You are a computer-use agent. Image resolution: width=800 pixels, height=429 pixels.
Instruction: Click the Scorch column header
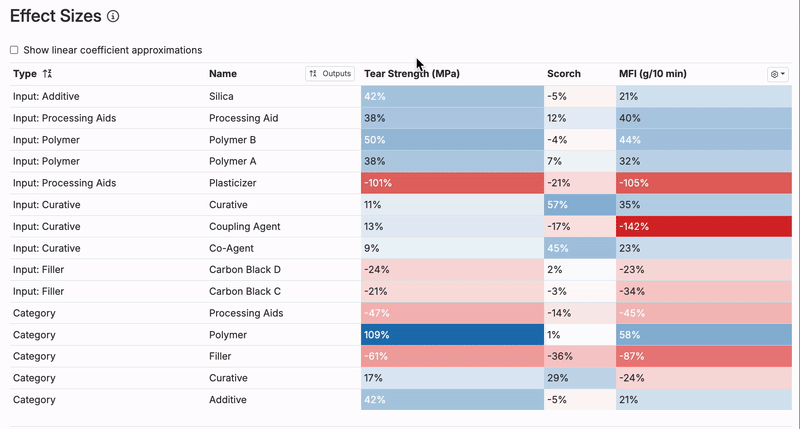[x=564, y=74]
